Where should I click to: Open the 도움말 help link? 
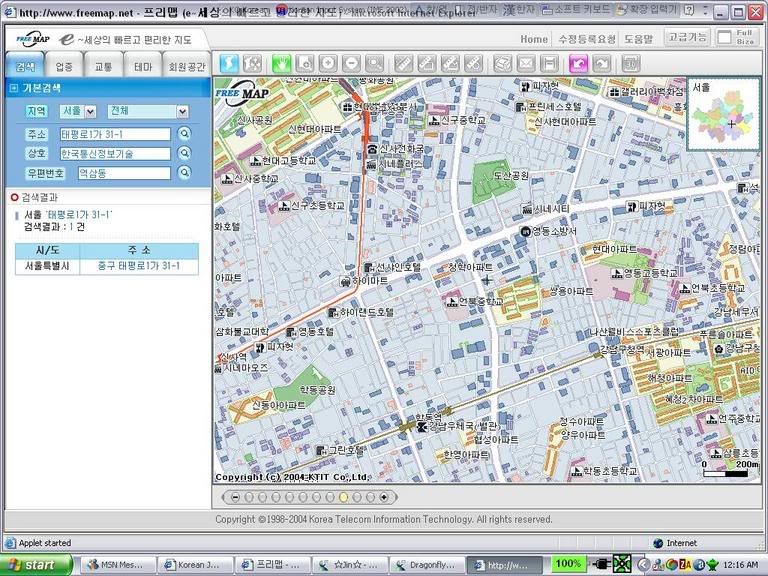[639, 39]
